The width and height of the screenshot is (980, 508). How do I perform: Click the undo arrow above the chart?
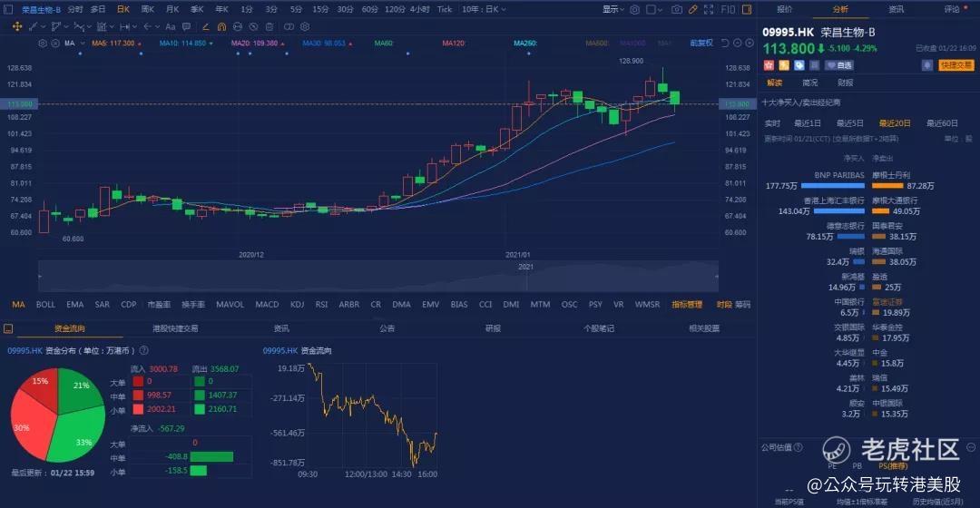(x=725, y=44)
